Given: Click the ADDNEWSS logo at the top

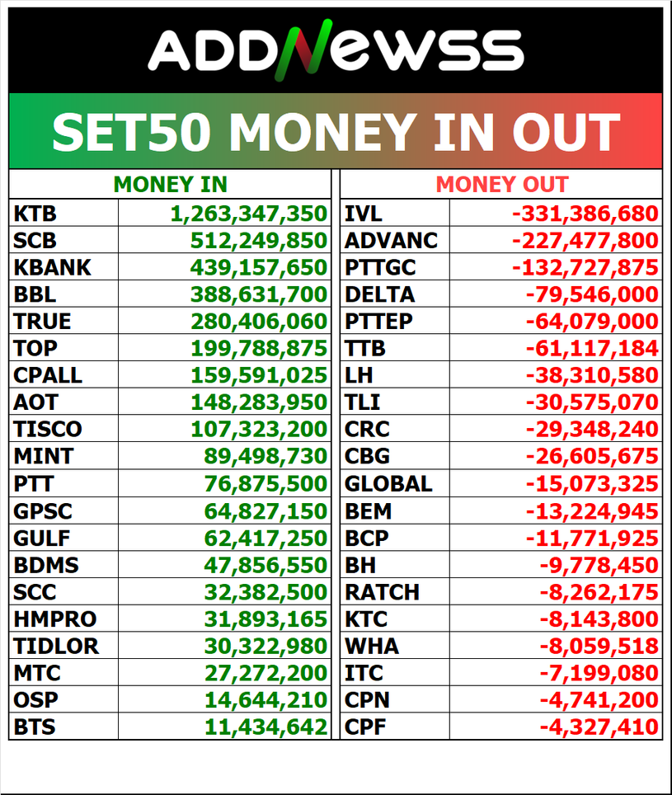Looking at the screenshot, I should (336, 49).
